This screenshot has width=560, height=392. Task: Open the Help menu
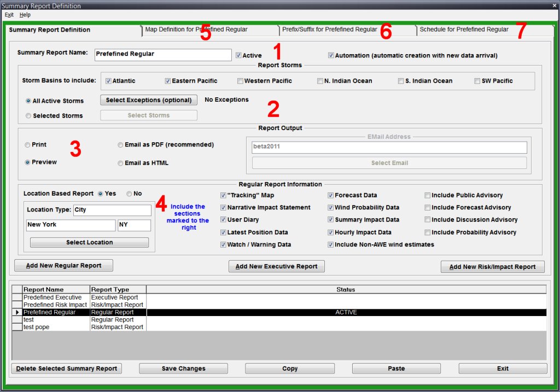[25, 15]
